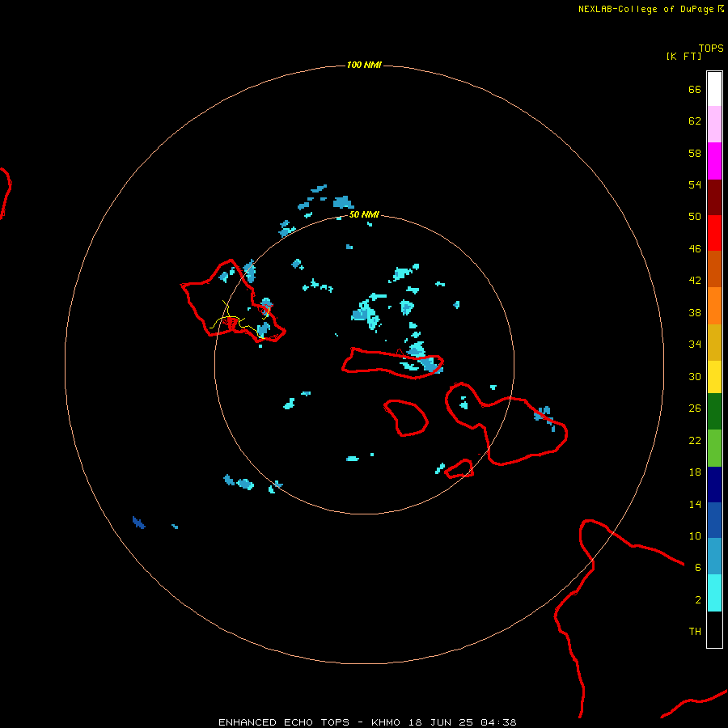Click the 50 NMI range ring label
The image size is (728, 728).
(364, 214)
